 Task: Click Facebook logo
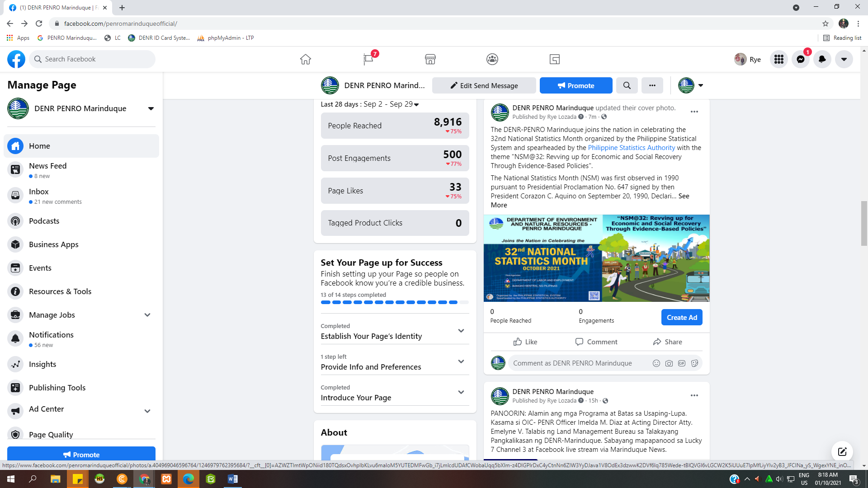(x=16, y=59)
